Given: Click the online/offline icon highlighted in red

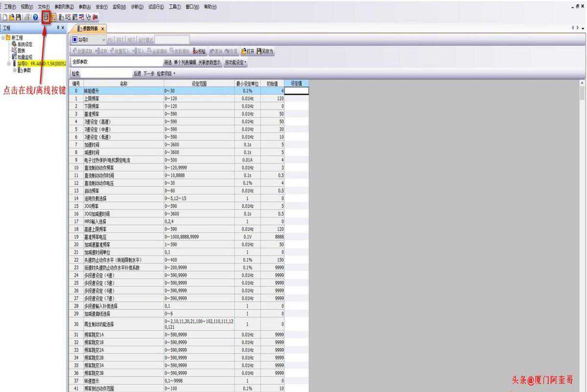Looking at the screenshot, I should [x=46, y=17].
